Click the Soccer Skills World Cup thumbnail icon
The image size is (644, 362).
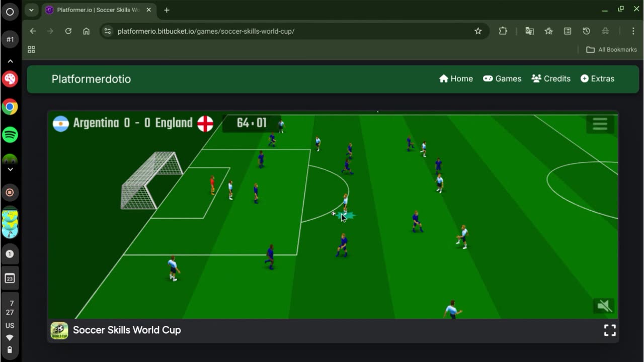pyautogui.click(x=59, y=330)
